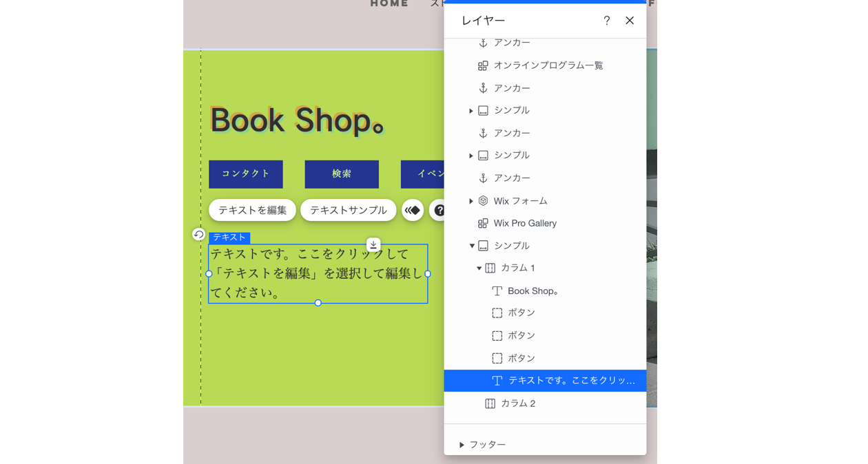Expand the first シンプル layer triangle
The width and height of the screenshot is (868, 464).
[471, 110]
